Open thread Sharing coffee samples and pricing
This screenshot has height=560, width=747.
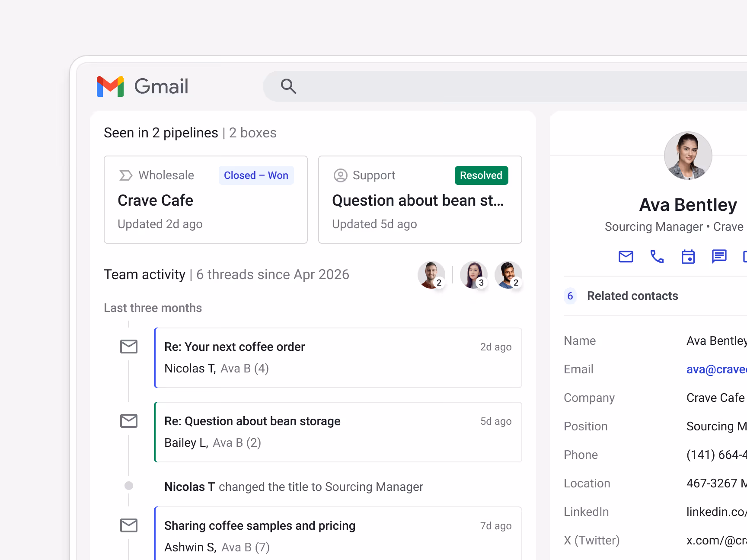point(338,534)
